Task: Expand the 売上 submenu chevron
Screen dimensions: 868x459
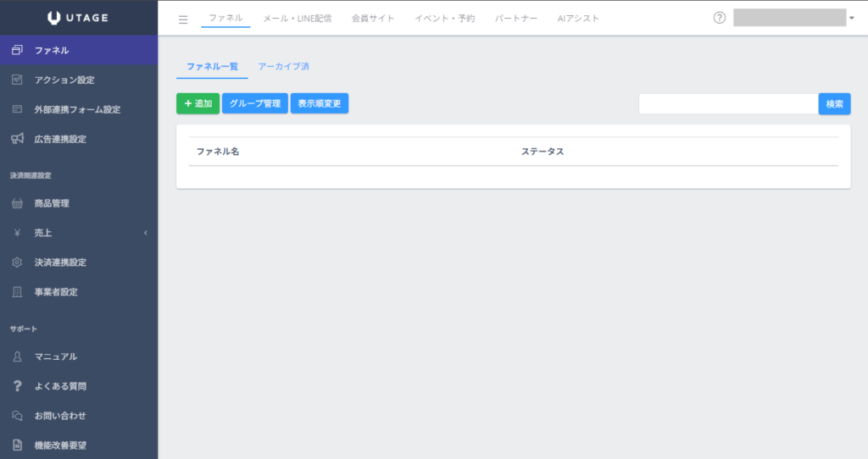Action: (x=145, y=233)
